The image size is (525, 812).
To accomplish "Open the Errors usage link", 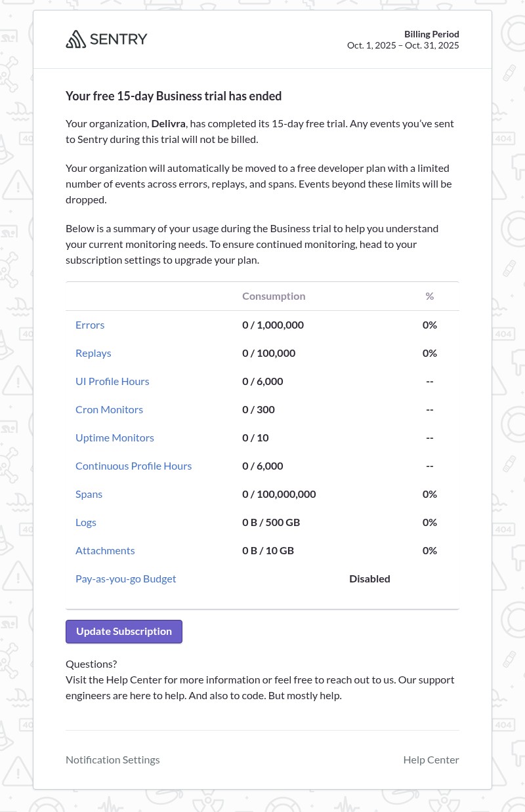I will coord(90,325).
